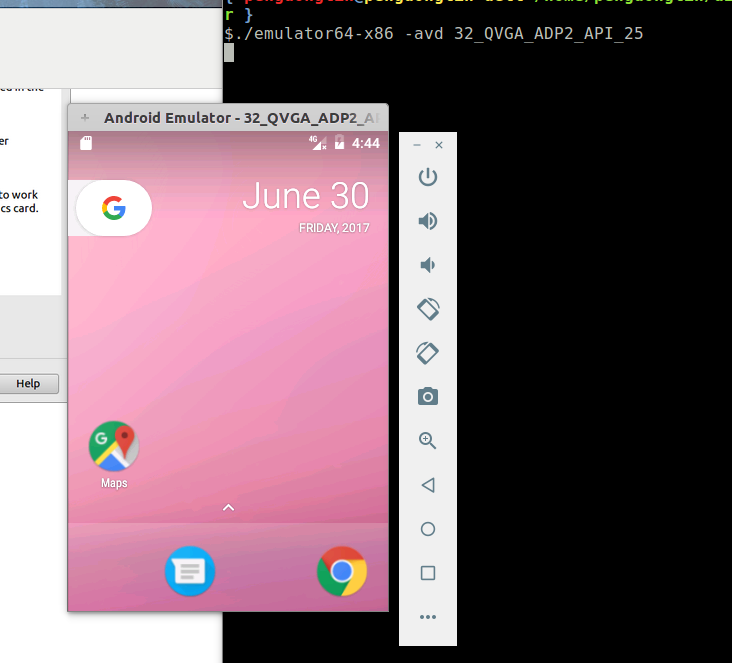
Task: Rotate the emulator right
Action: click(428, 353)
